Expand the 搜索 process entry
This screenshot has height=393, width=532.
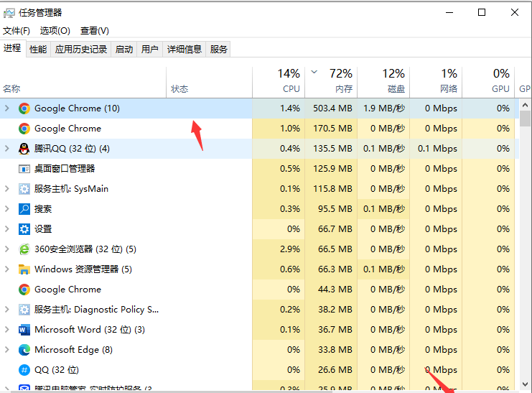pos(6,208)
